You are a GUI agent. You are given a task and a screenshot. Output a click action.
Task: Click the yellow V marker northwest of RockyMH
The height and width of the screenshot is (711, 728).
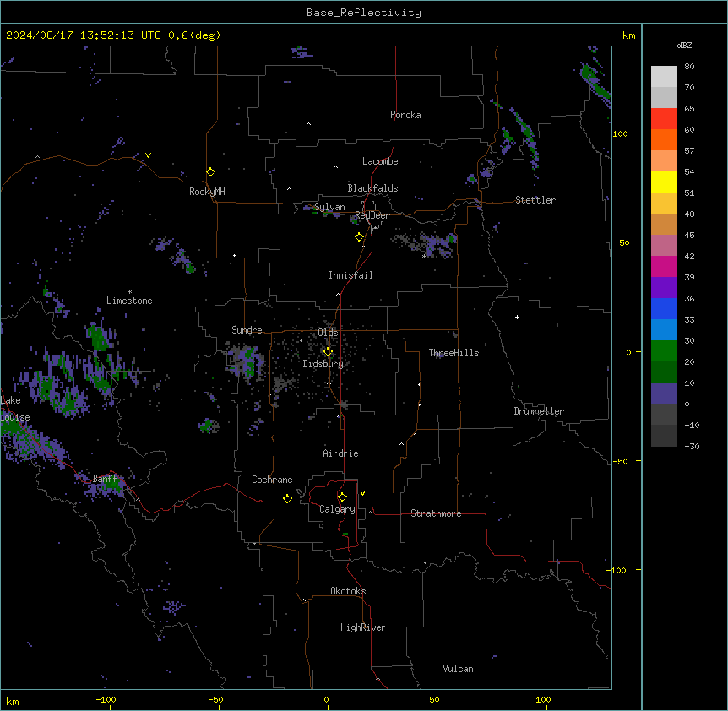click(148, 155)
